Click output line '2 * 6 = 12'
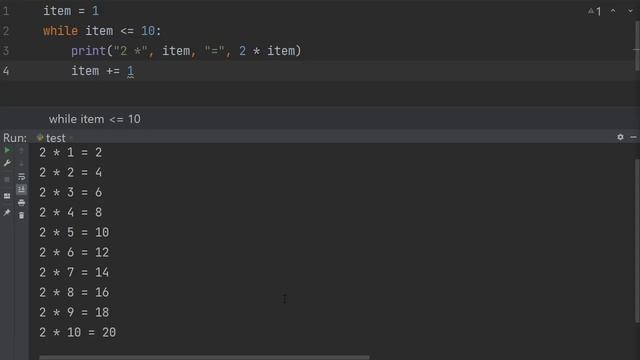 click(74, 253)
